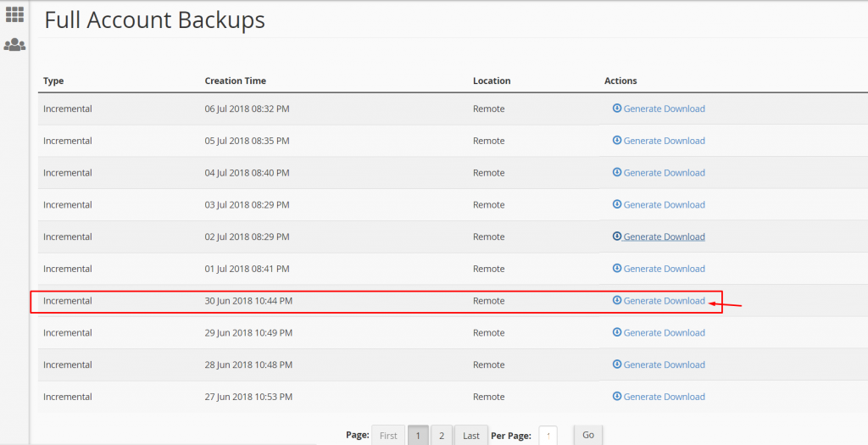Screen dimensions: 868x445
Task: Click download icon for 06 Jul 2018 backup
Action: [617, 108]
